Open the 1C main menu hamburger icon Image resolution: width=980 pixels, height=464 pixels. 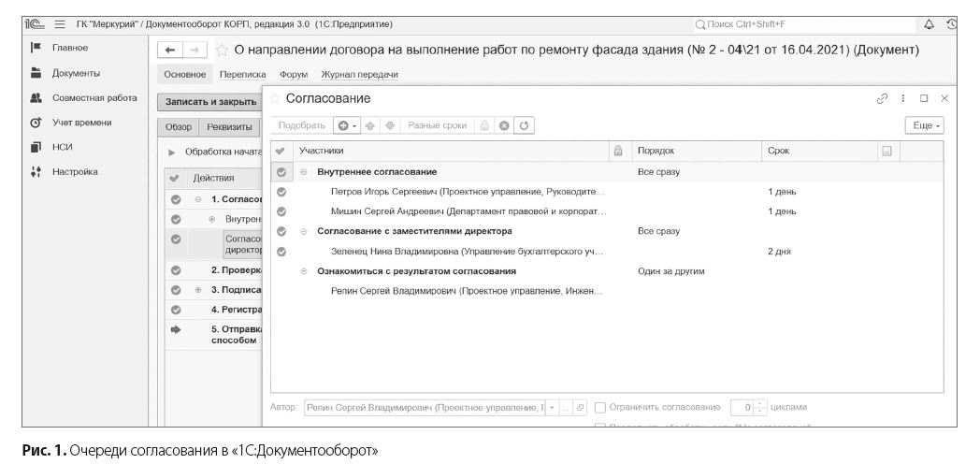[60, 24]
